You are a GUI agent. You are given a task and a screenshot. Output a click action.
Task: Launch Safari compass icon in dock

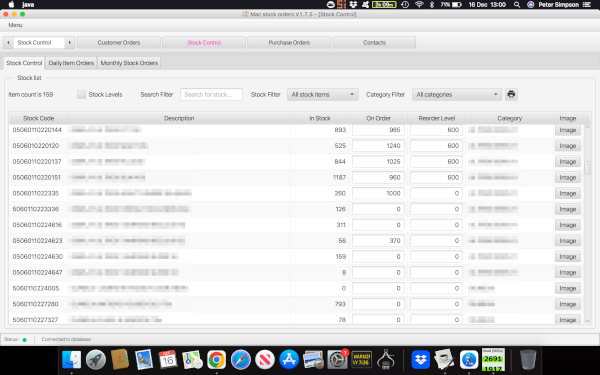click(x=241, y=360)
